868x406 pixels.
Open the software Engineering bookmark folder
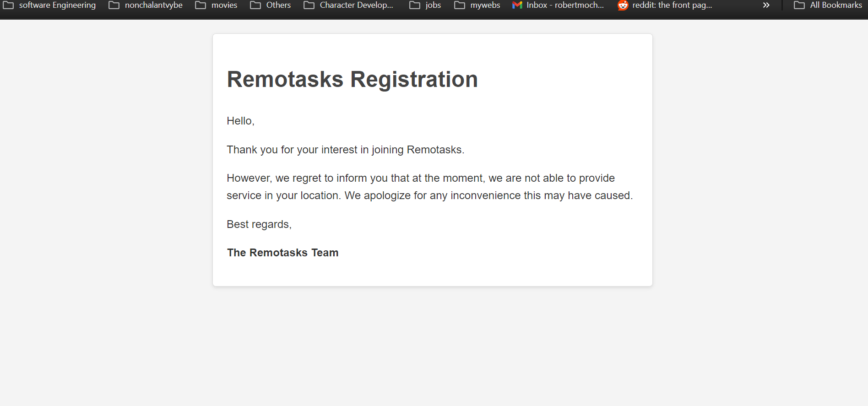(x=50, y=5)
